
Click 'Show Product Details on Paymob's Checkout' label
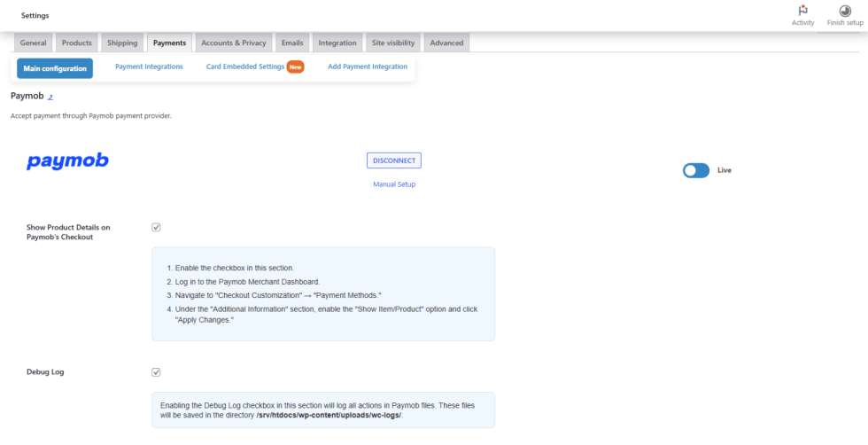[68, 232]
